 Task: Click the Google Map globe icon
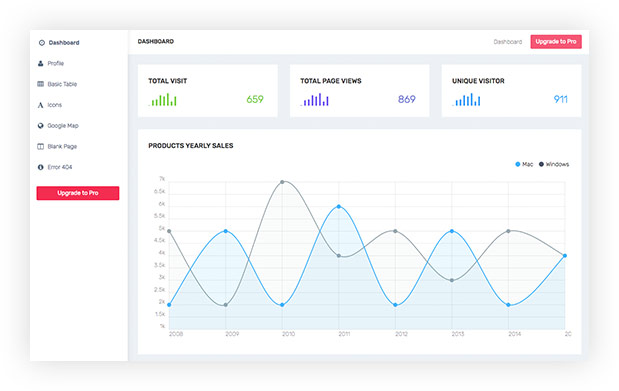40,126
